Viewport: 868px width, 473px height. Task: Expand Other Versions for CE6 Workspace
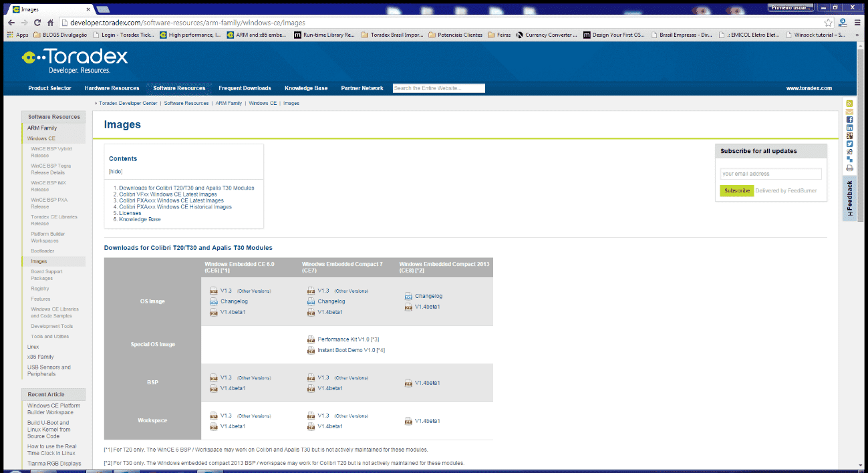point(255,416)
